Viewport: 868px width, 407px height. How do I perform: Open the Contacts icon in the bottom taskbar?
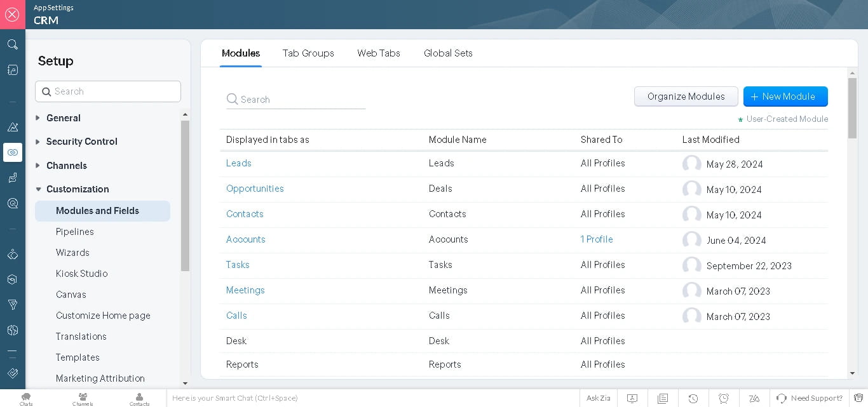point(139,398)
